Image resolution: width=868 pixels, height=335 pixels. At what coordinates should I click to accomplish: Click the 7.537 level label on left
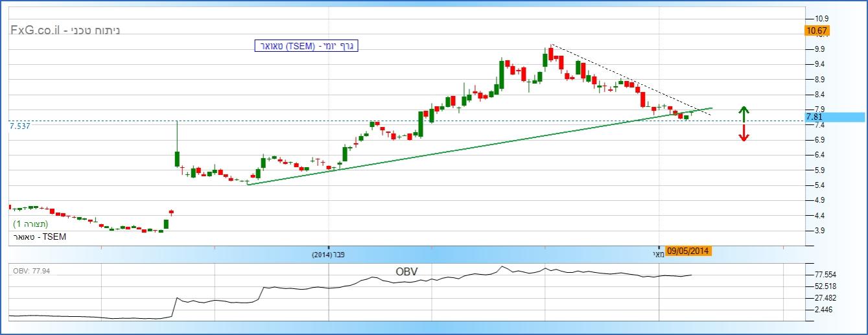point(20,126)
